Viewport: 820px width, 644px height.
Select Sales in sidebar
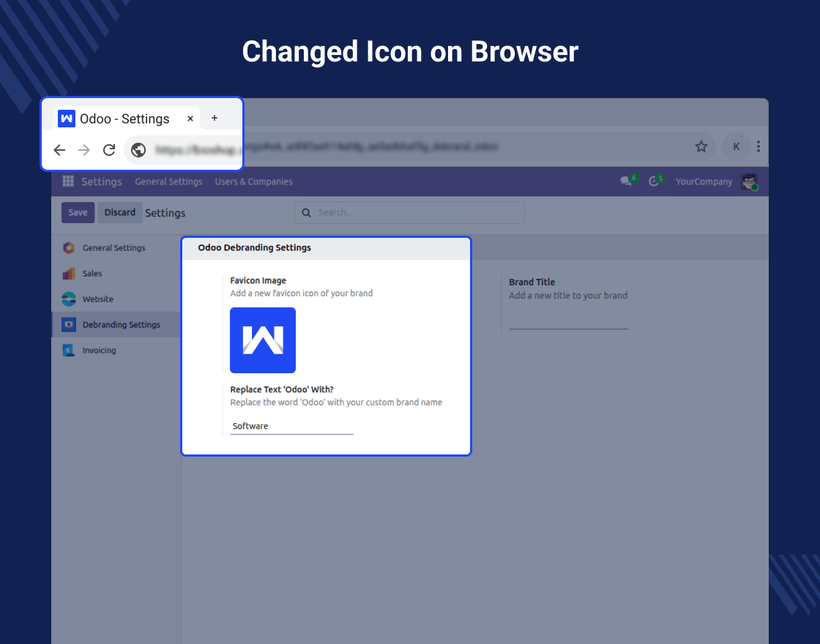(116, 274)
